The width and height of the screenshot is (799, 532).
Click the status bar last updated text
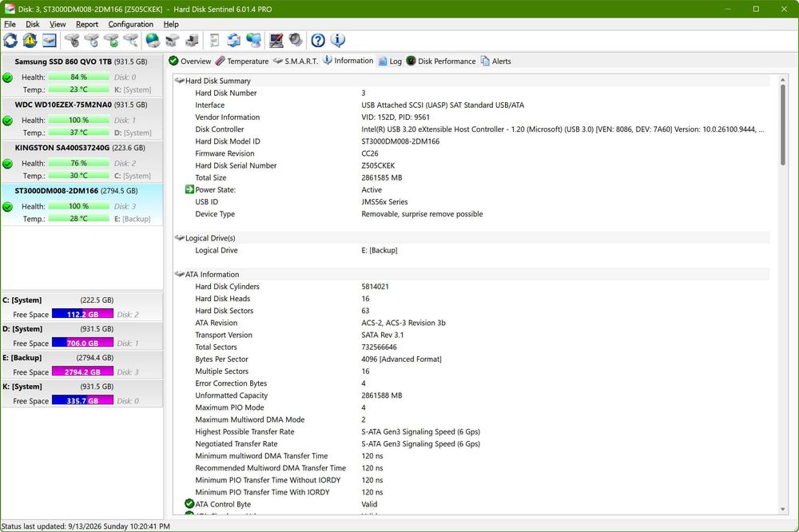tap(85, 526)
